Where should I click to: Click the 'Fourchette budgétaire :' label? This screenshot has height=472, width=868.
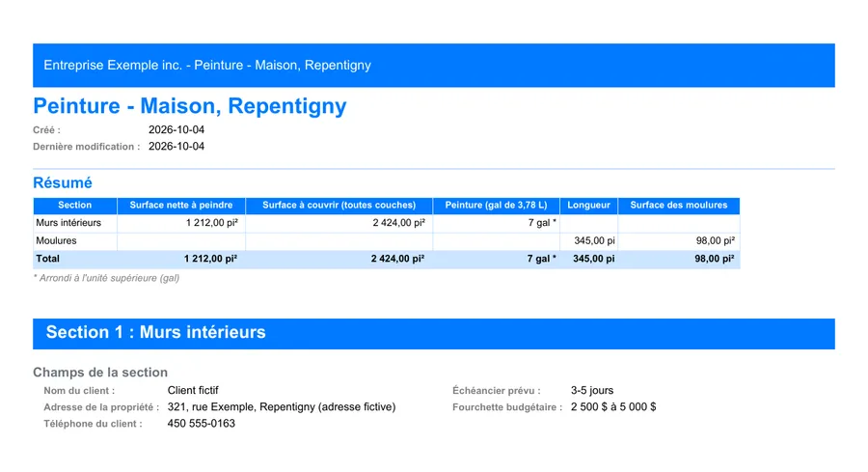click(507, 407)
